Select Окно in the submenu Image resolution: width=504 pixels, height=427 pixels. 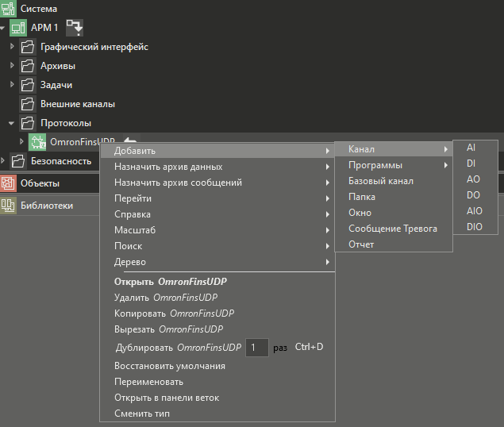(x=394, y=213)
